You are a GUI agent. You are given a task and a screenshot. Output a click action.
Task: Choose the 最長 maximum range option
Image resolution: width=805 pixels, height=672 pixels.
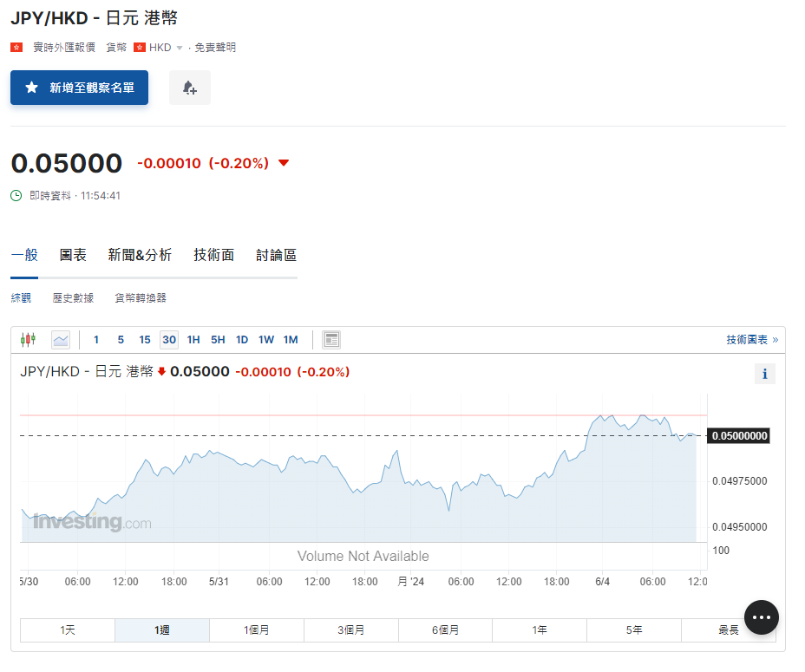tap(729, 630)
